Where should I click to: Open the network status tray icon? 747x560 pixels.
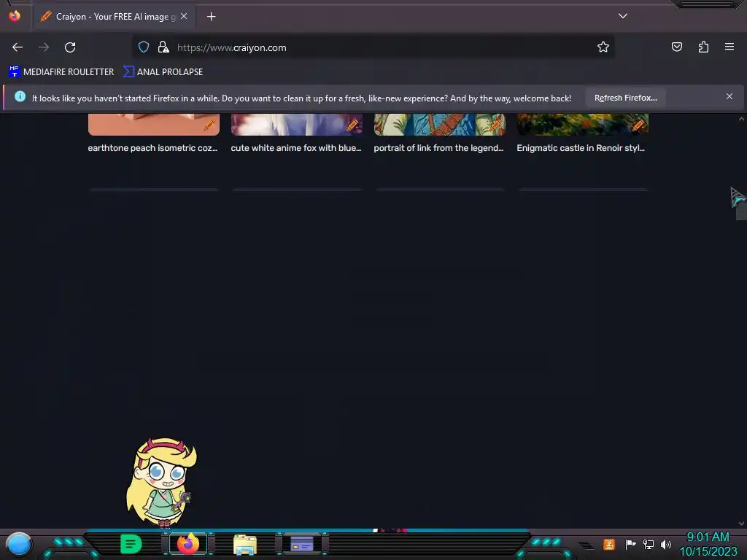[x=649, y=544]
